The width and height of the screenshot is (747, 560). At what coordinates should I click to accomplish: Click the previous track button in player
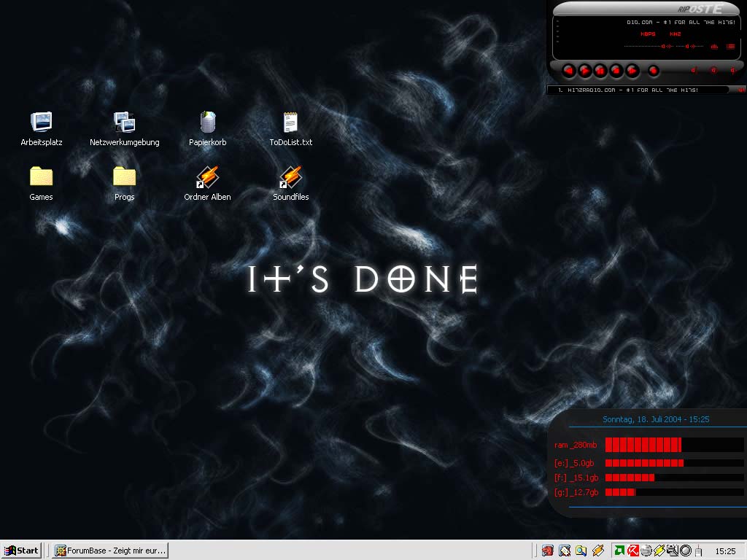tap(569, 71)
